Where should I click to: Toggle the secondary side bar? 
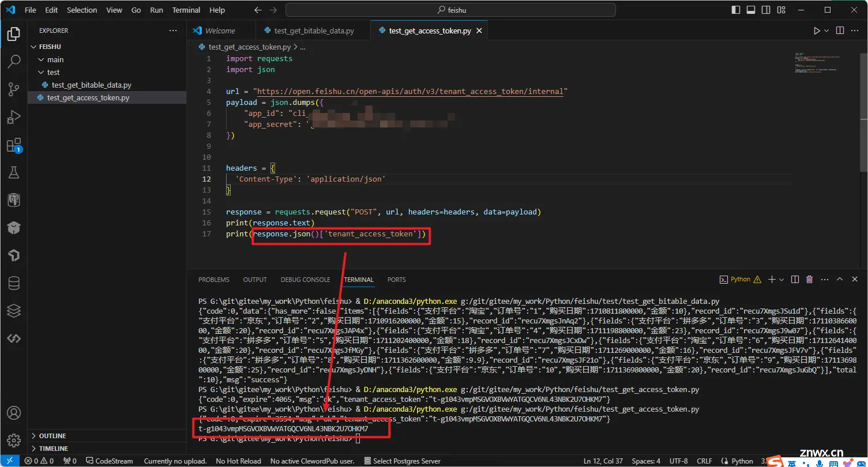point(765,10)
